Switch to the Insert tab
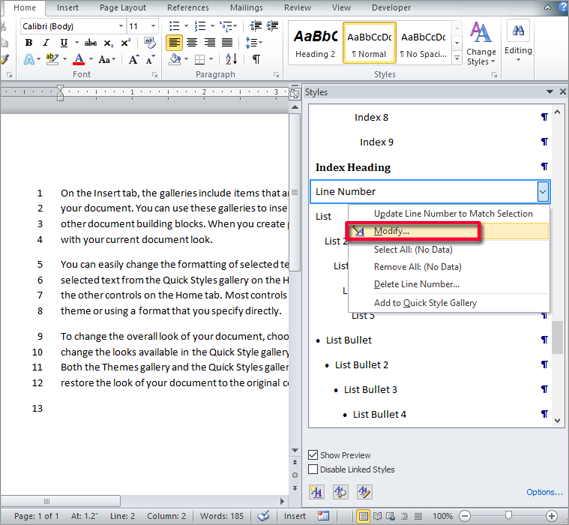The image size is (569, 525). tap(67, 8)
